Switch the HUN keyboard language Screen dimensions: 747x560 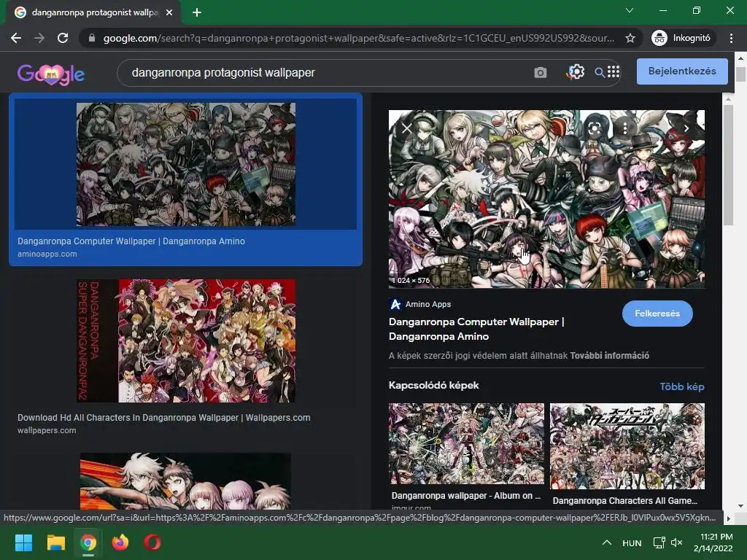coord(632,542)
